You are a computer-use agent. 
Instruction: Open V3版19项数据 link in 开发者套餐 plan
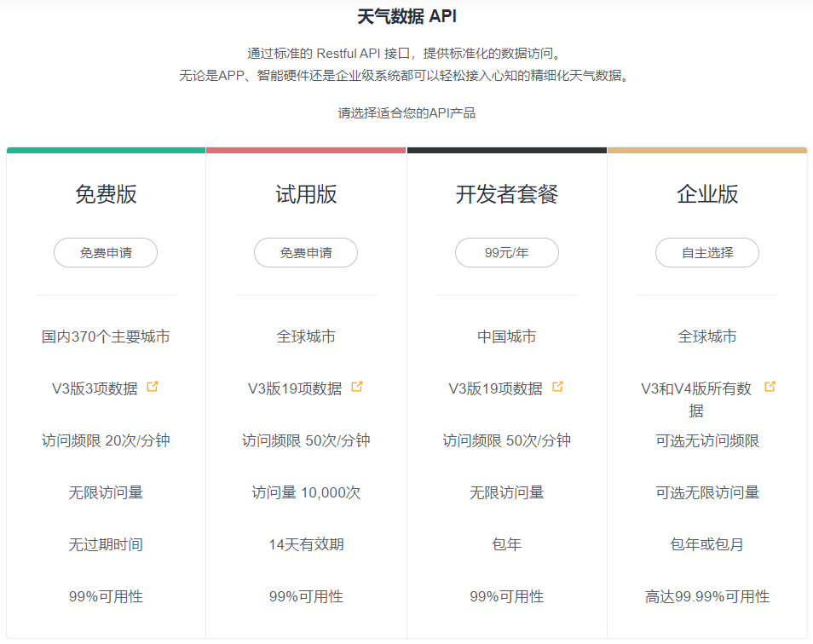point(495,388)
